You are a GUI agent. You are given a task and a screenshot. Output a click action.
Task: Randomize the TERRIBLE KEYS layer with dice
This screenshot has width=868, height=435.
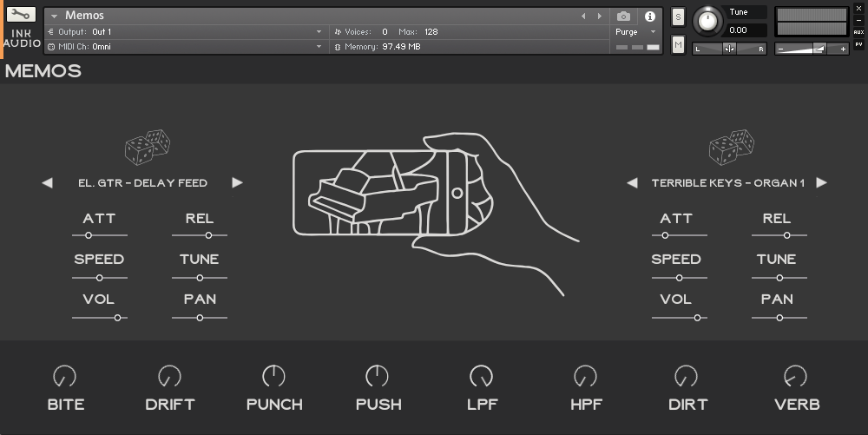point(730,148)
